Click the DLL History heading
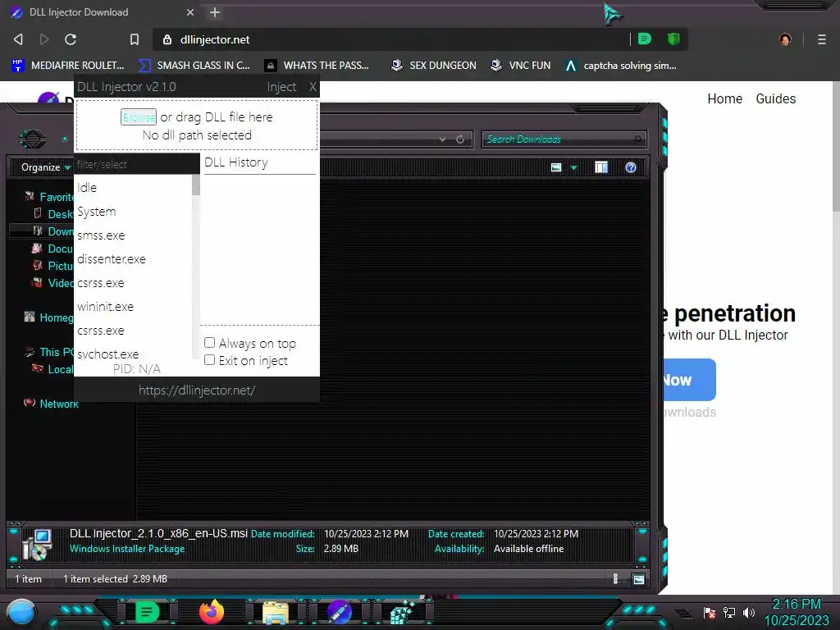 point(236,162)
